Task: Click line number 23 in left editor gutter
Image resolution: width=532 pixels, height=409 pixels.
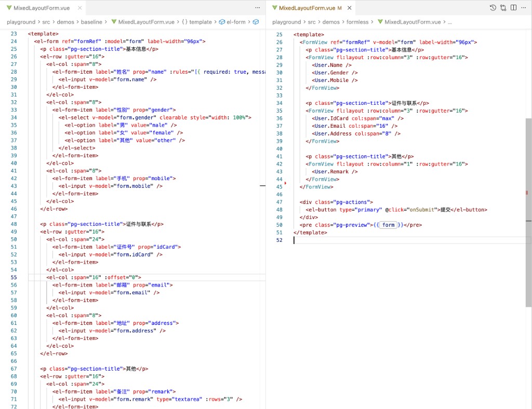Action: [14, 34]
